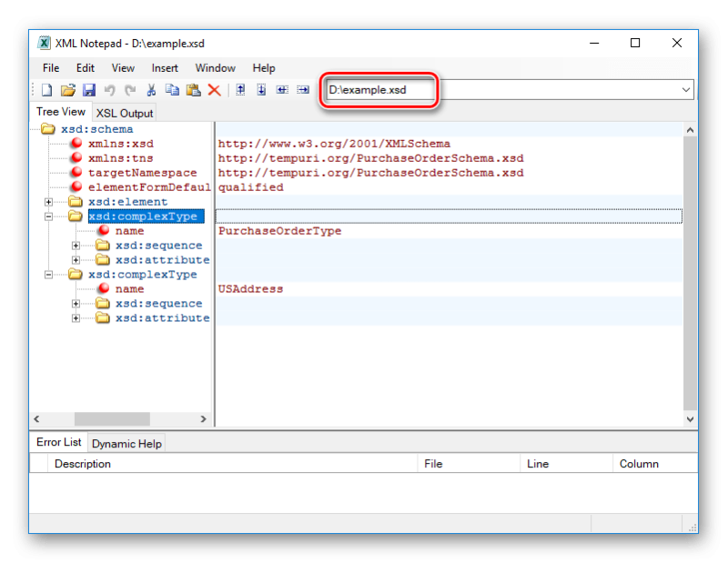Click the value pane's scroll down arrow
The height and width of the screenshot is (563, 728).
pos(690,419)
